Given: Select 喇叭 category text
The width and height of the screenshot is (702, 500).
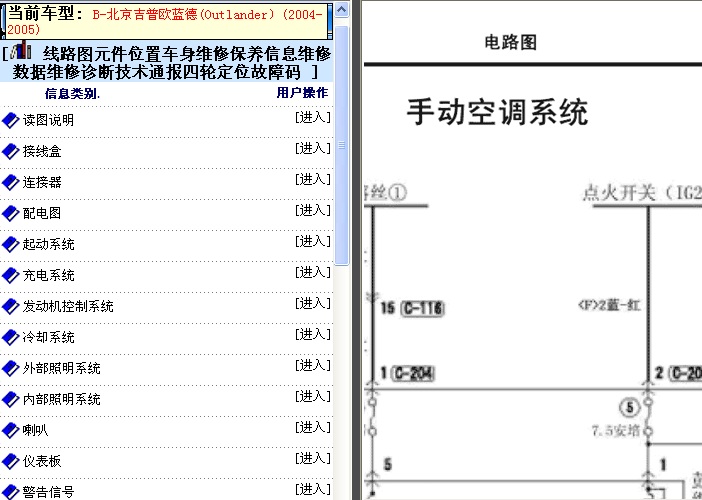Looking at the screenshot, I should click(35, 430).
